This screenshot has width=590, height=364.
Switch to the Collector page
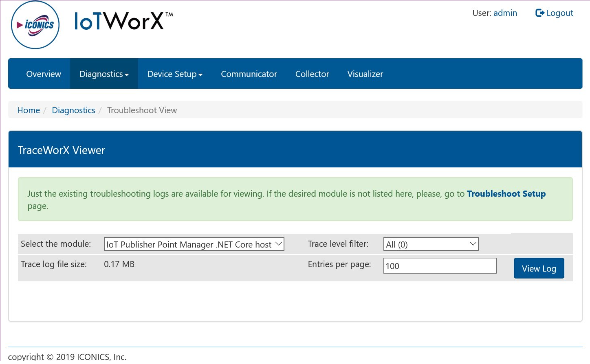pyautogui.click(x=312, y=74)
